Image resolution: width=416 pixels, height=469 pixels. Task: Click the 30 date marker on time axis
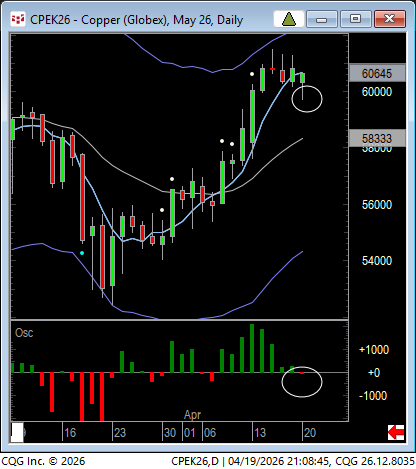point(170,433)
